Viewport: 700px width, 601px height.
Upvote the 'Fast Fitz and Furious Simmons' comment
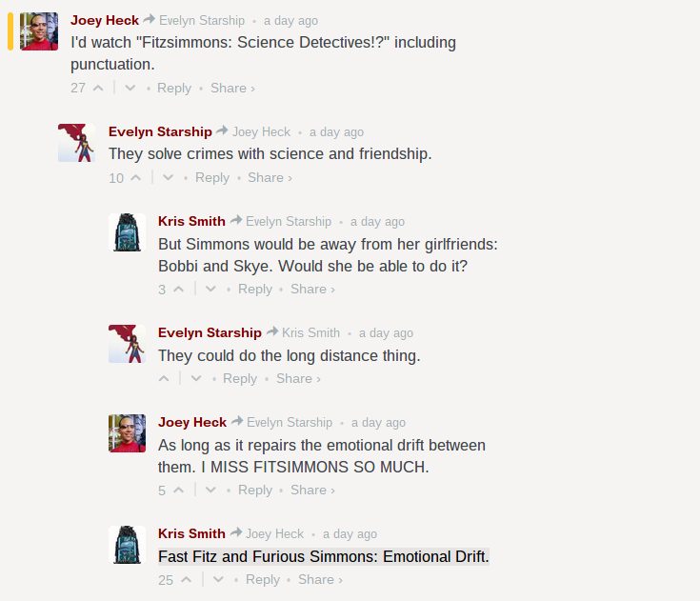pyautogui.click(x=187, y=579)
